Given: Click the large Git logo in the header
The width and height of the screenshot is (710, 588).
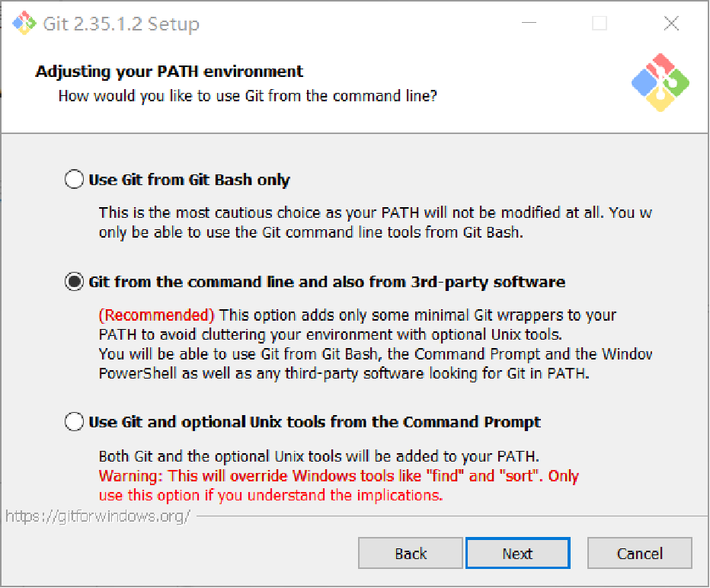Looking at the screenshot, I should click(x=660, y=83).
